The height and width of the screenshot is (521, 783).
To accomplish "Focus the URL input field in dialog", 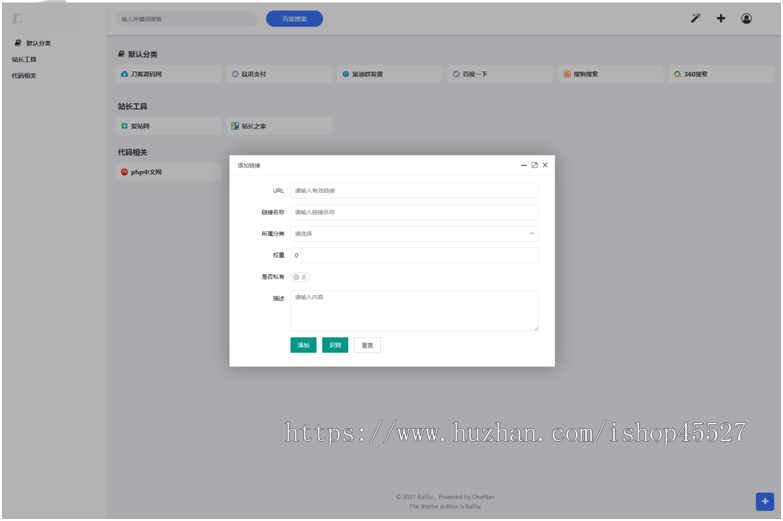I will (414, 190).
